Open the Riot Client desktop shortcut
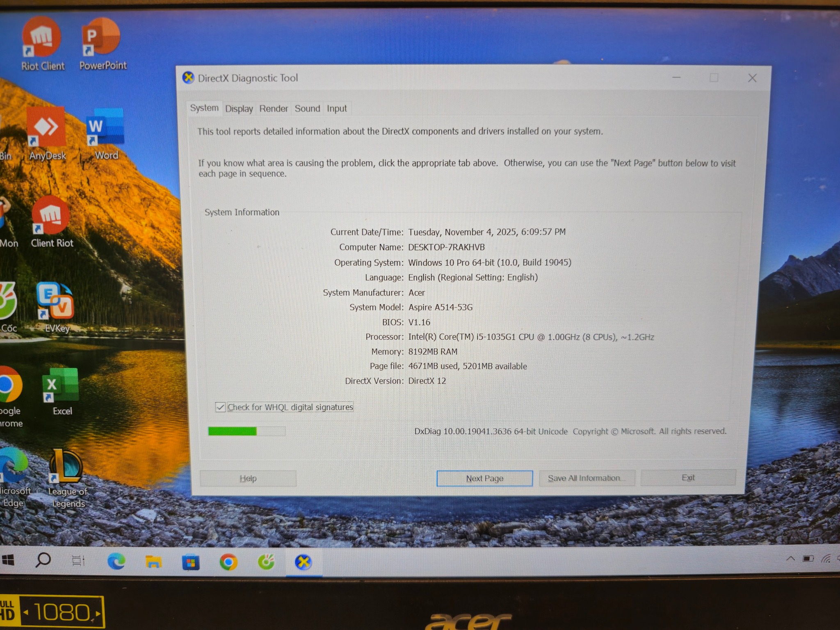The width and height of the screenshot is (840, 630). click(x=42, y=43)
